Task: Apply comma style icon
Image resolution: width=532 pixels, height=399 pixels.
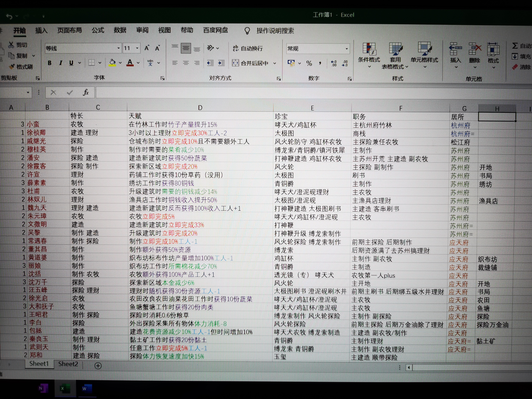Action: click(320, 63)
